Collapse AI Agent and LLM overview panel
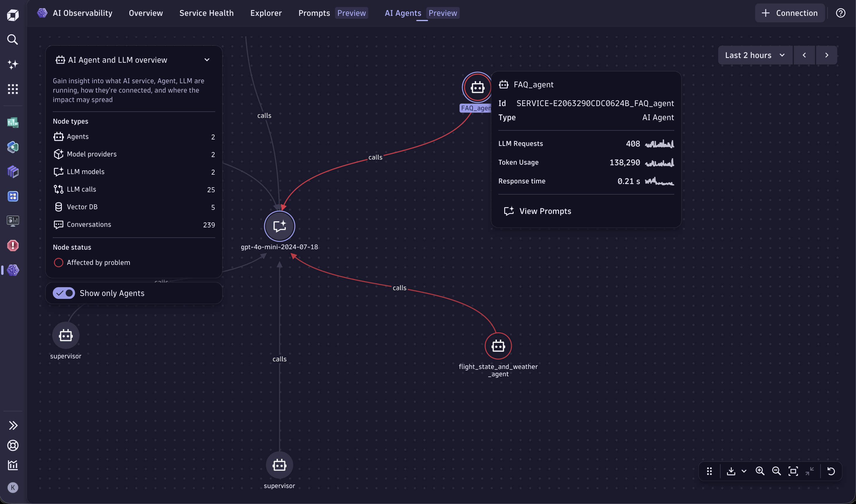The image size is (856, 504). 207,60
